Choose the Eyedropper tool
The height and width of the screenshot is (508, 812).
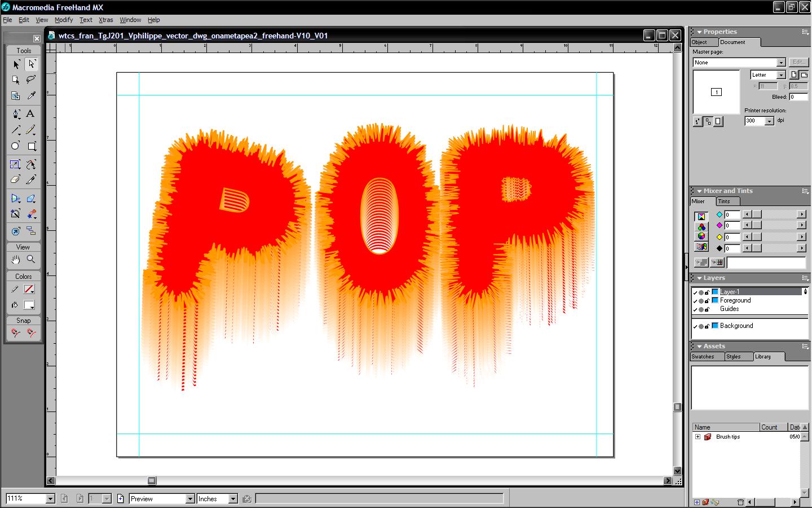click(31, 96)
